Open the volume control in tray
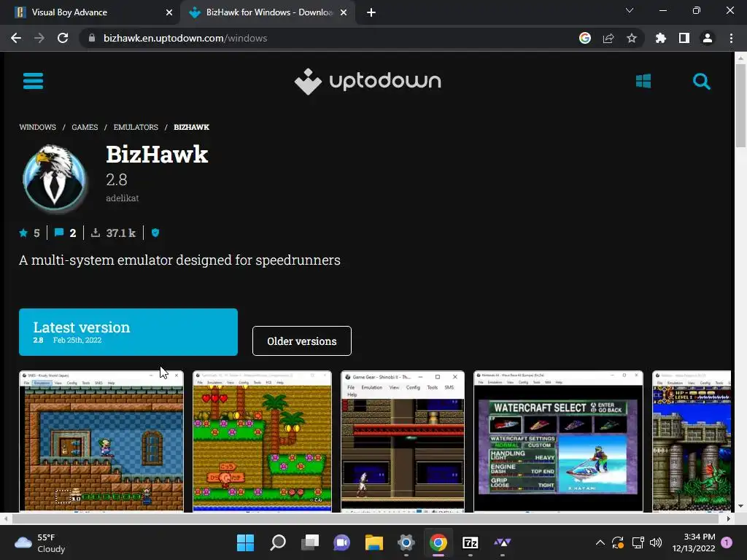The width and height of the screenshot is (747, 560). point(656,542)
